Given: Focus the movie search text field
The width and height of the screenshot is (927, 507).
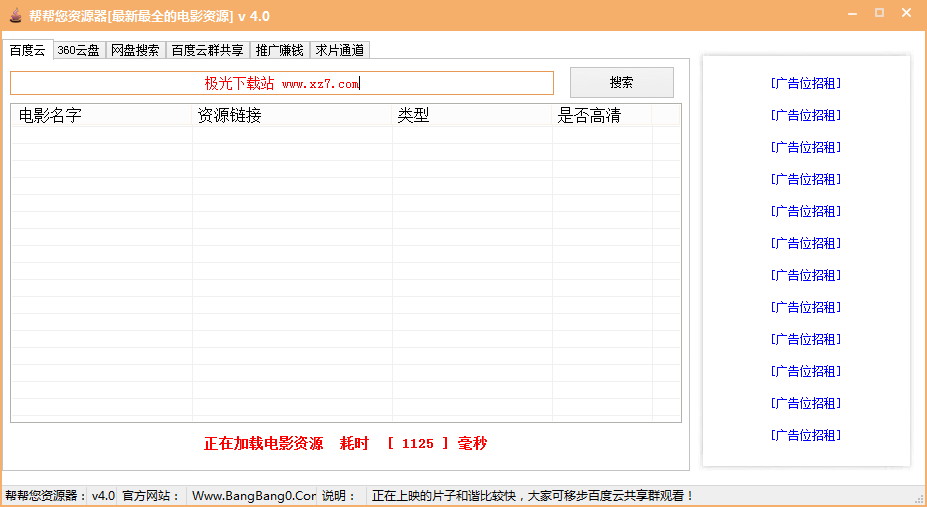Looking at the screenshot, I should pos(281,83).
